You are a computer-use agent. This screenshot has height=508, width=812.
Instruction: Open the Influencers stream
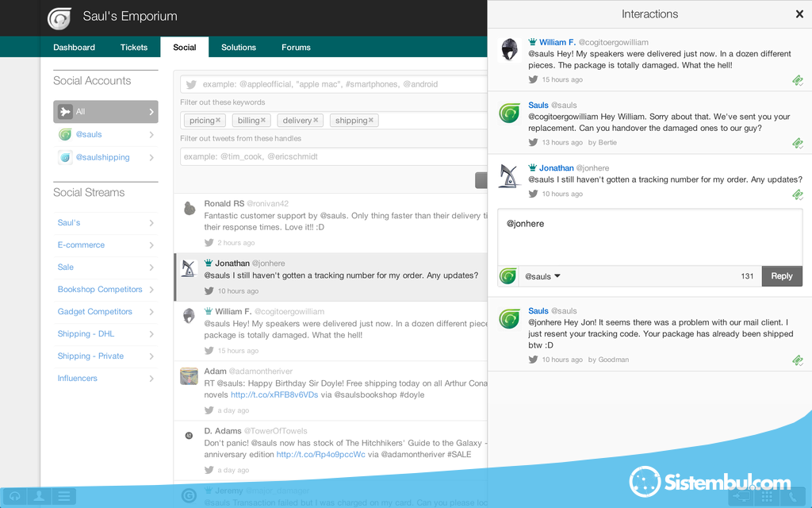point(77,379)
